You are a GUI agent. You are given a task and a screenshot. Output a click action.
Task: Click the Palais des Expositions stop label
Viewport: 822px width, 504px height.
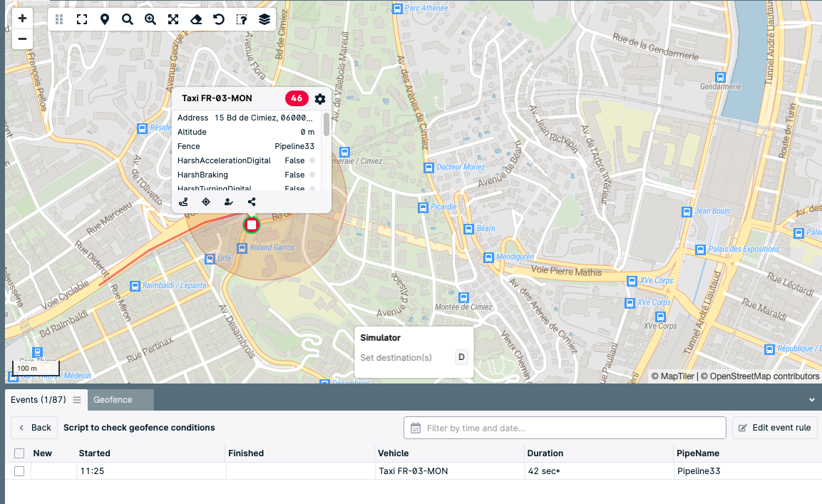pos(744,249)
